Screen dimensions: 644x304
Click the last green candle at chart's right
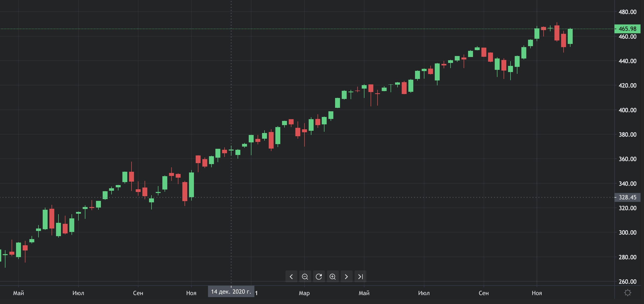570,37
